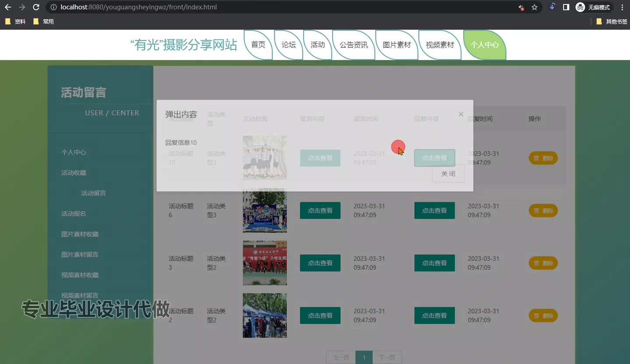Click the browser forward arrow
The image size is (630, 364).
[22, 7]
